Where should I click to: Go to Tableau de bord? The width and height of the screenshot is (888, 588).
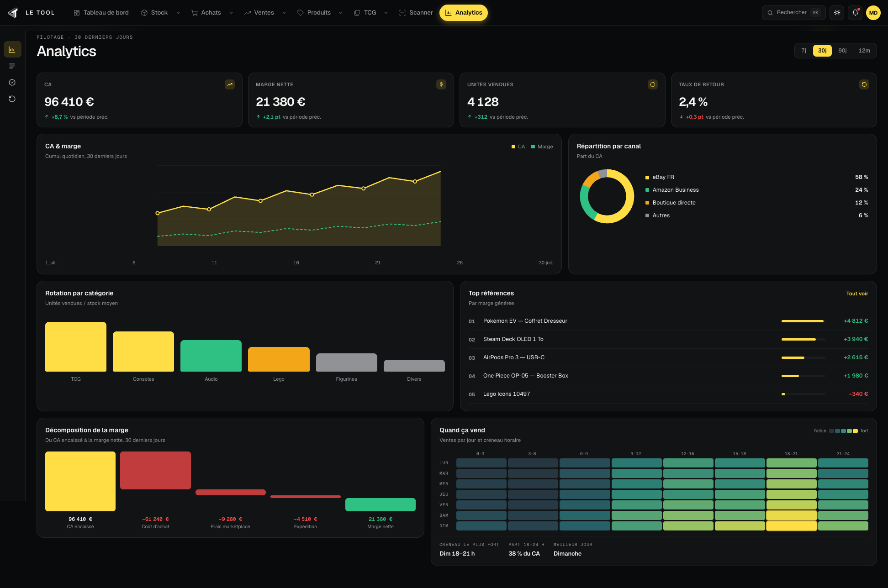[x=101, y=13]
